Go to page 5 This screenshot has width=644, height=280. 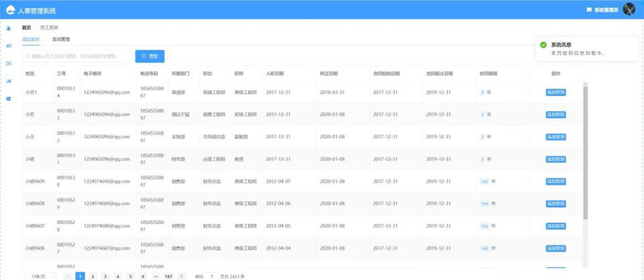point(130,276)
